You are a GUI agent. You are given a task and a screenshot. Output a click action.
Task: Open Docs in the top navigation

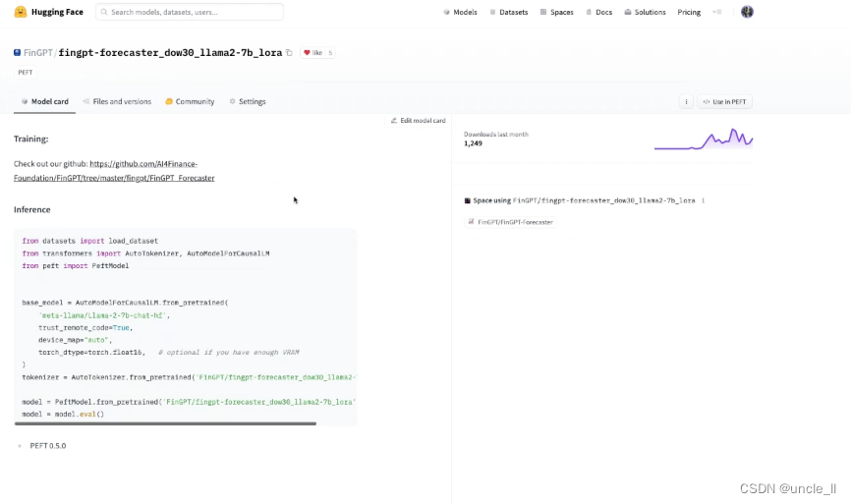point(599,12)
